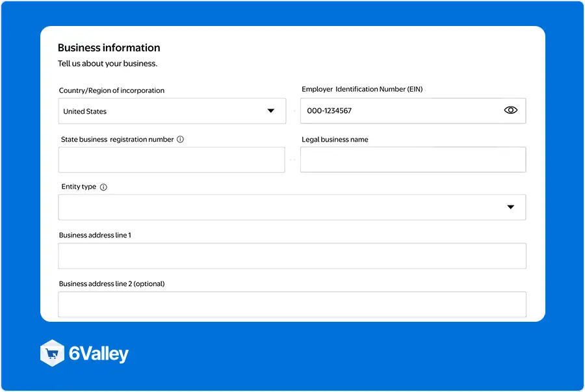Click the 6Valley shopping cart logo icon
Image resolution: width=585 pixels, height=392 pixels.
coord(52,353)
